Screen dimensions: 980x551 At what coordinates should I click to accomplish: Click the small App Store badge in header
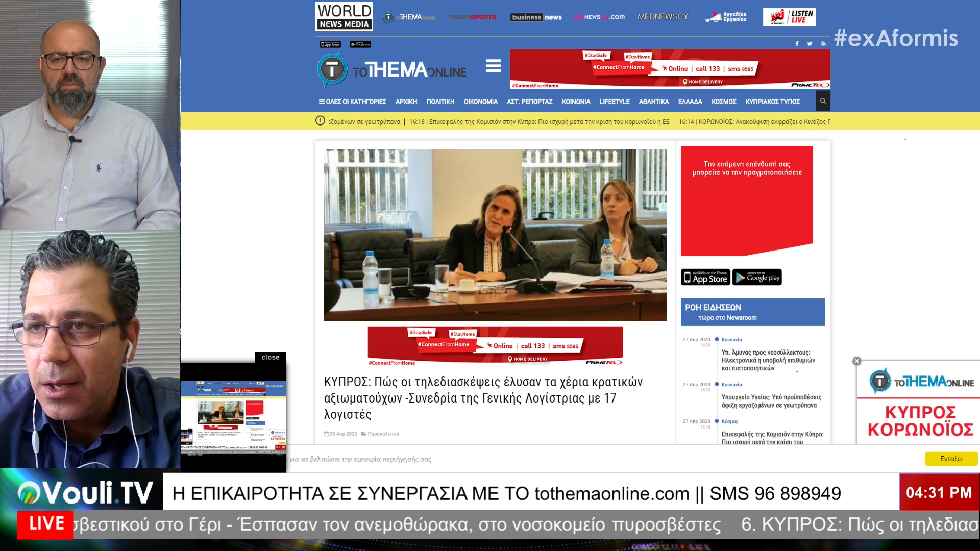tap(330, 44)
